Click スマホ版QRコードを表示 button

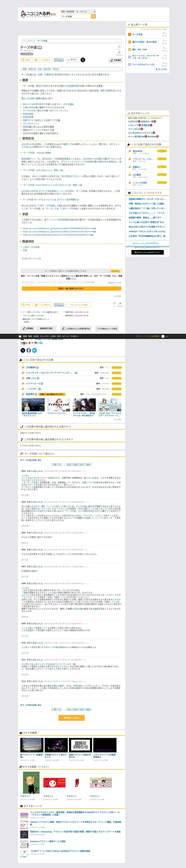click(107, 328)
